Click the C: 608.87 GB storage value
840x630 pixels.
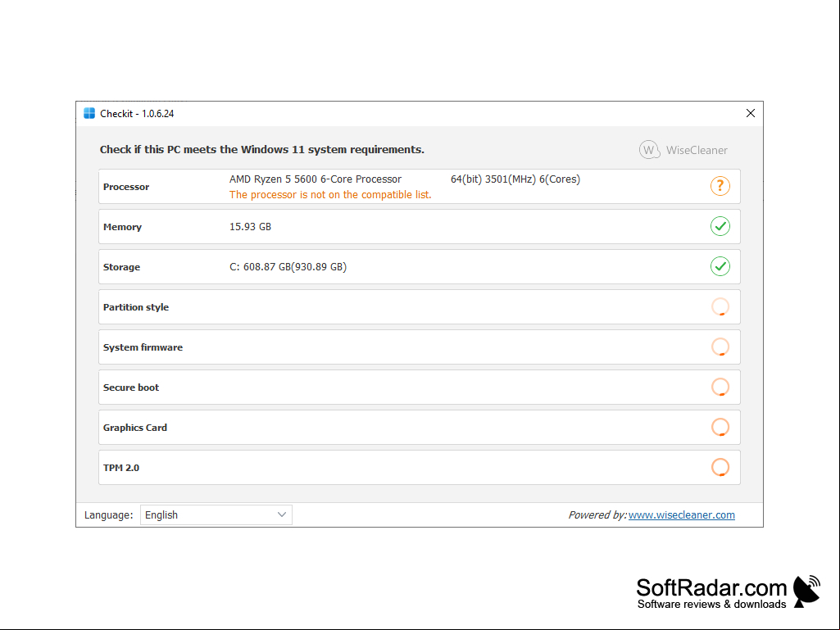(x=288, y=267)
